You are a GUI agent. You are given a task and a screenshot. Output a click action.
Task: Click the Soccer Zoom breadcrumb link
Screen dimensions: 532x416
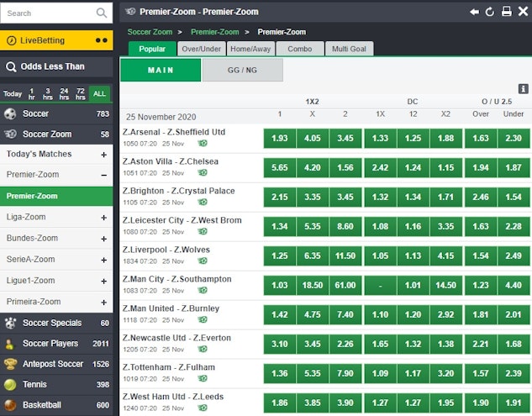coord(150,32)
